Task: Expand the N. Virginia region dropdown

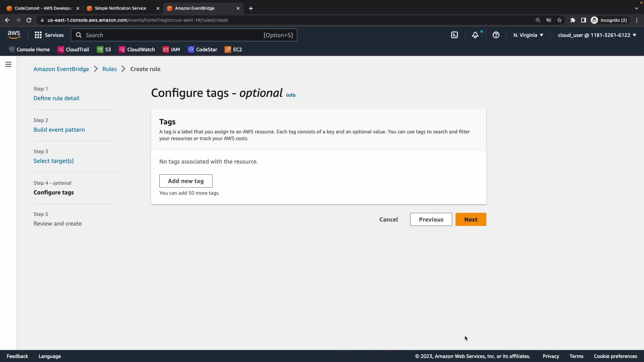Action: click(x=528, y=35)
